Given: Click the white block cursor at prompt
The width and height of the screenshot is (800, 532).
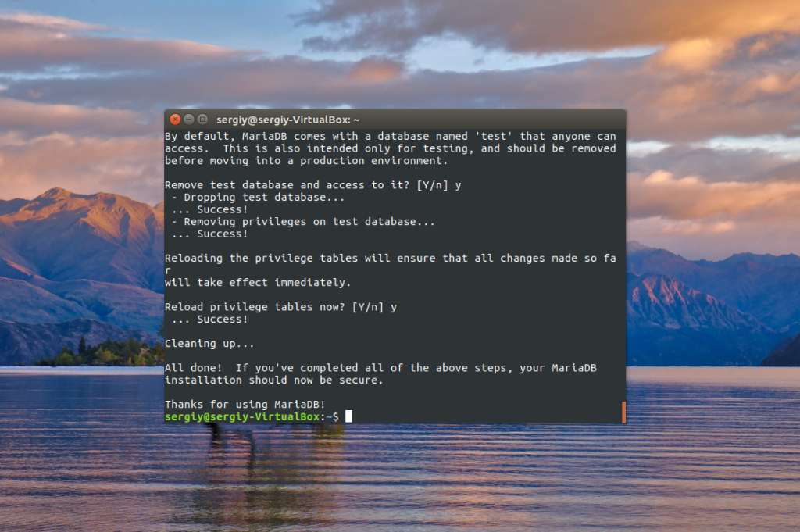Looking at the screenshot, I should [x=348, y=416].
